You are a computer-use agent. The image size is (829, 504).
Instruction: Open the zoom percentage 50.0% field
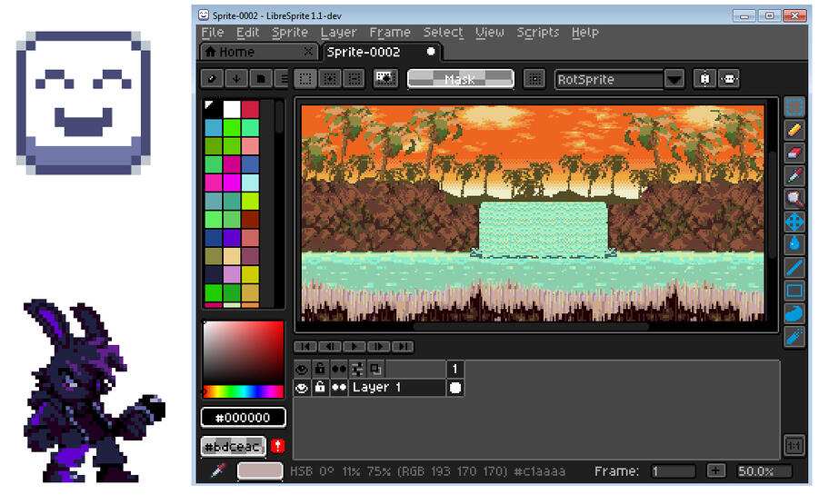click(x=764, y=471)
